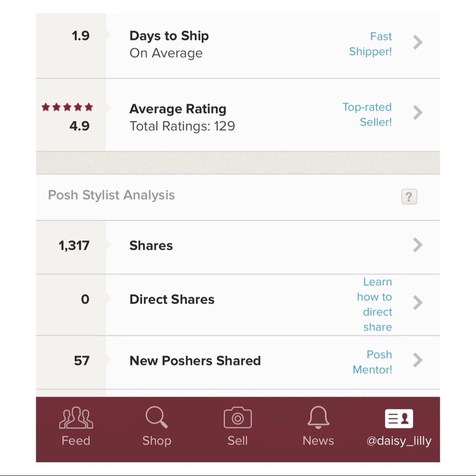Tap the Sell camera icon
This screenshot has height=476, width=476.
(x=238, y=418)
